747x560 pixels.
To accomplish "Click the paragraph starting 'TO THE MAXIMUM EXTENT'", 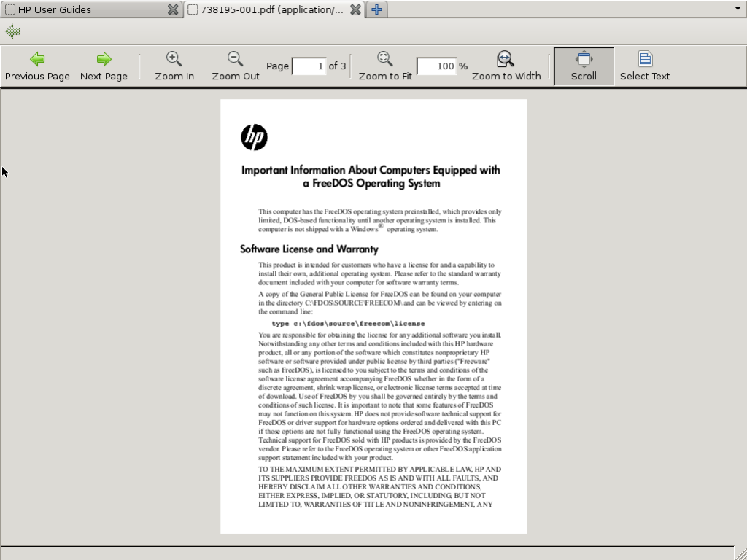I will (x=379, y=486).
